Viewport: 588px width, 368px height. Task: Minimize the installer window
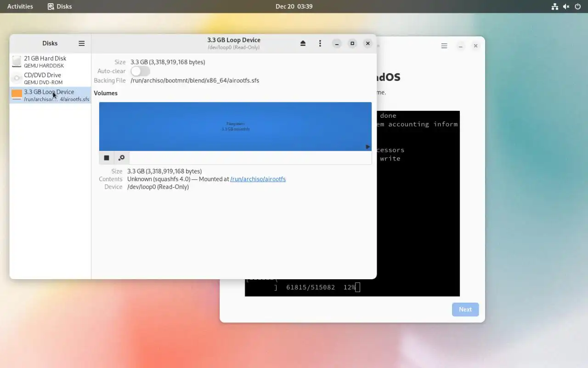pyautogui.click(x=460, y=46)
